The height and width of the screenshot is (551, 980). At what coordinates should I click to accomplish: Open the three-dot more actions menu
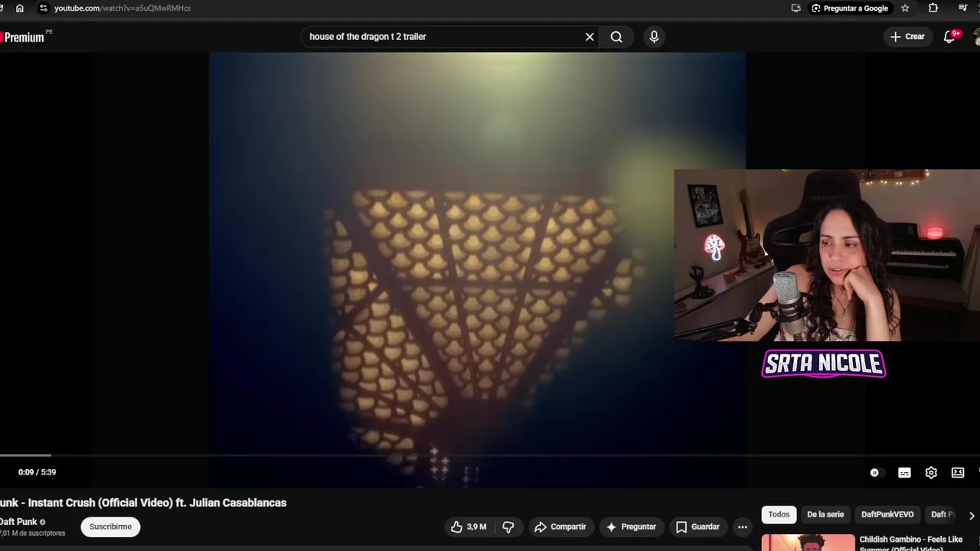coord(742,527)
